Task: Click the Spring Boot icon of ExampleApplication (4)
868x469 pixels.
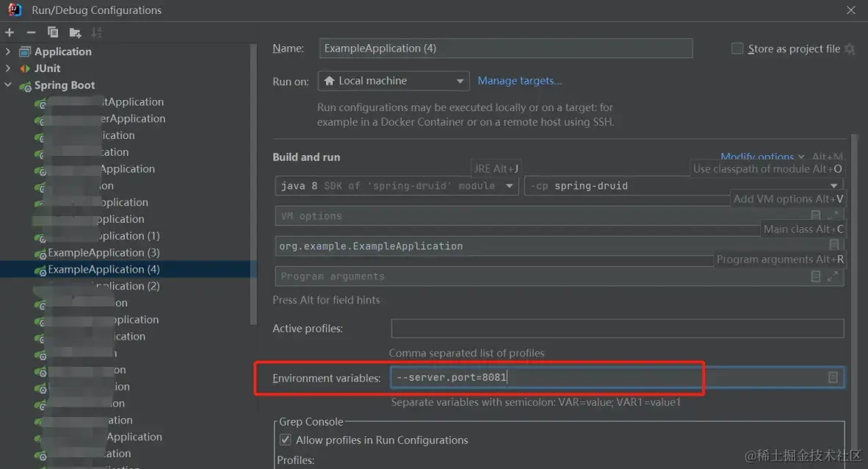Action: pos(40,271)
